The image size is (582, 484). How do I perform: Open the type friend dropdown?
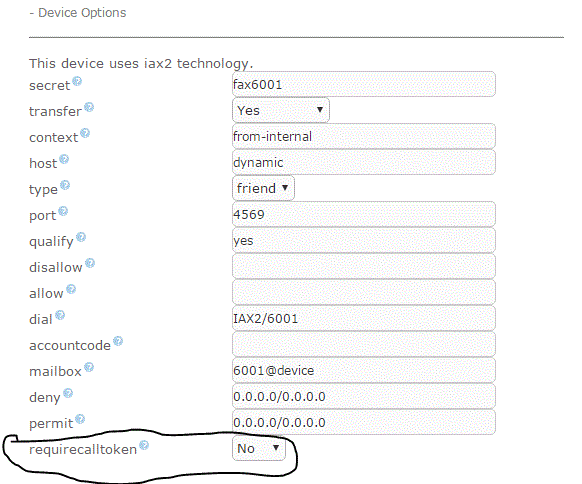pos(263,188)
